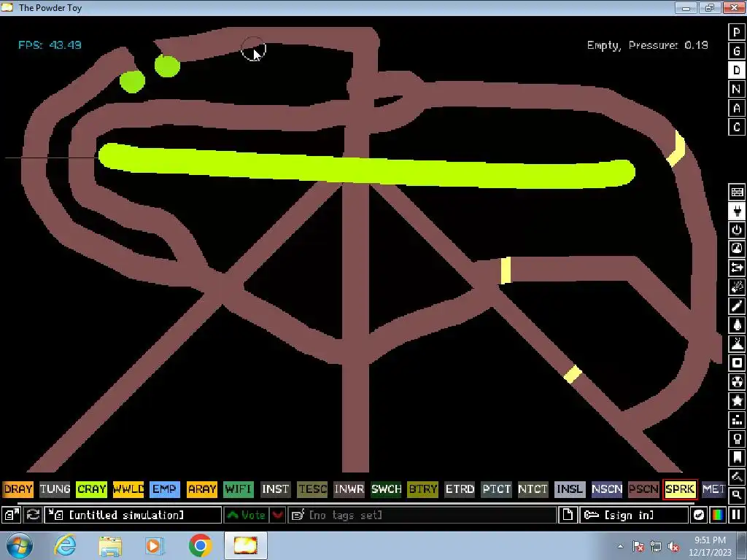The width and height of the screenshot is (747, 560).
Task: Select the WWLD element
Action: (128, 489)
